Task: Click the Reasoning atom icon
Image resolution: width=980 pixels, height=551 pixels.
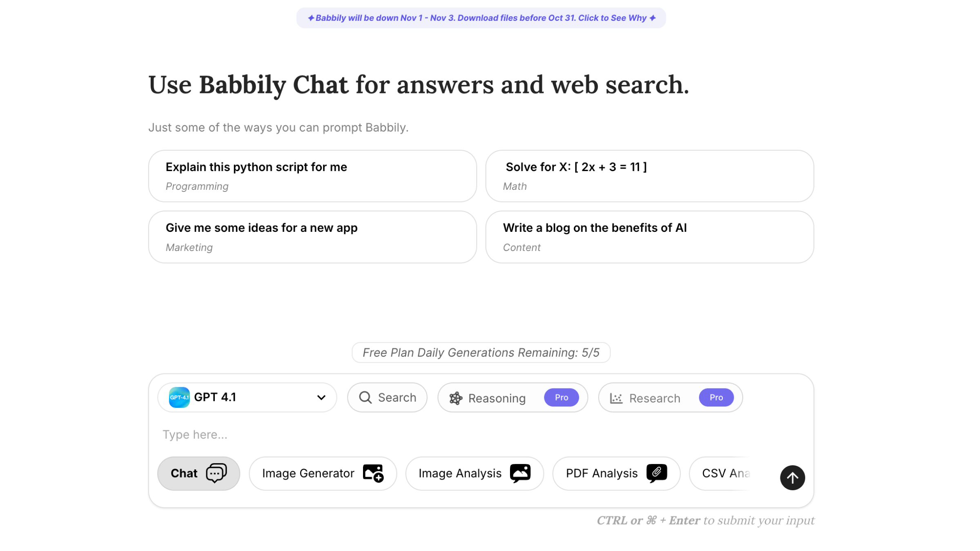Action: [456, 398]
